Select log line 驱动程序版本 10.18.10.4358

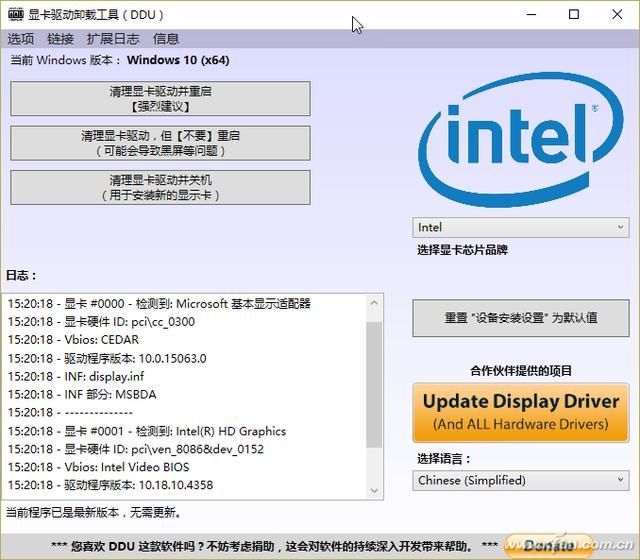click(110, 485)
